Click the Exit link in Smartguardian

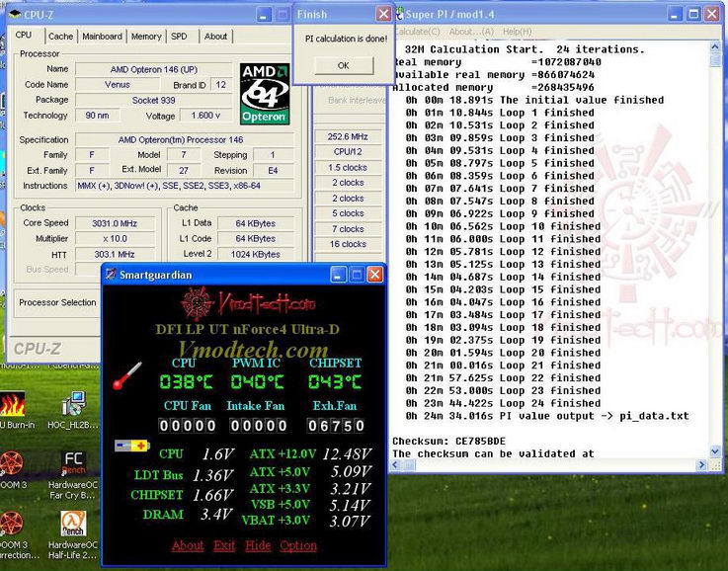224,545
